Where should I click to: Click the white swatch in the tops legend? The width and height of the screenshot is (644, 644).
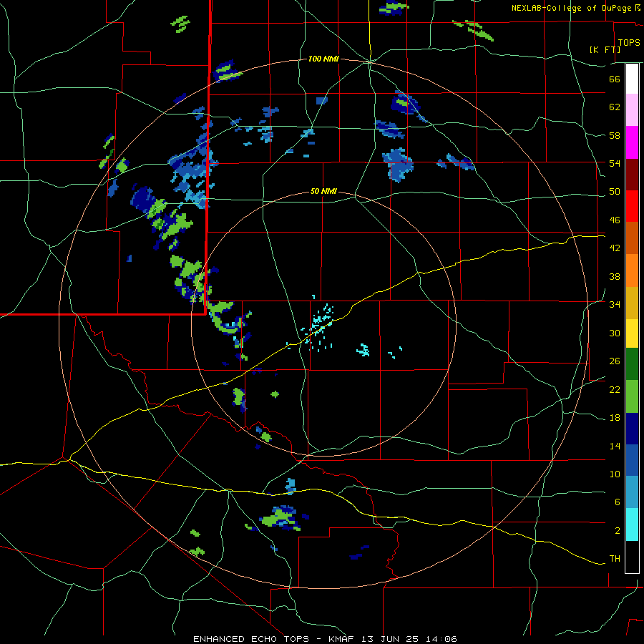pyautogui.click(x=632, y=79)
